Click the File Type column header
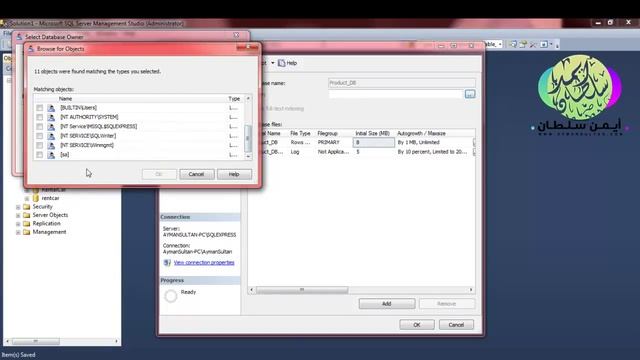 [300, 133]
